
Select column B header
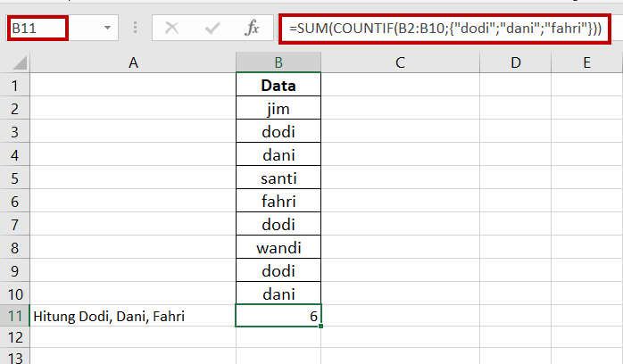tap(278, 62)
